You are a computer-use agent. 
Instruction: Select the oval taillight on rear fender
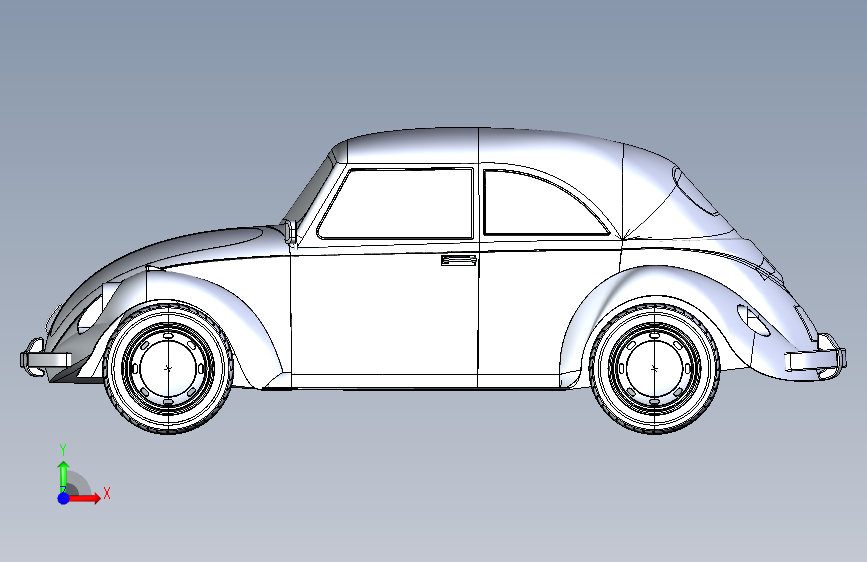(753, 320)
